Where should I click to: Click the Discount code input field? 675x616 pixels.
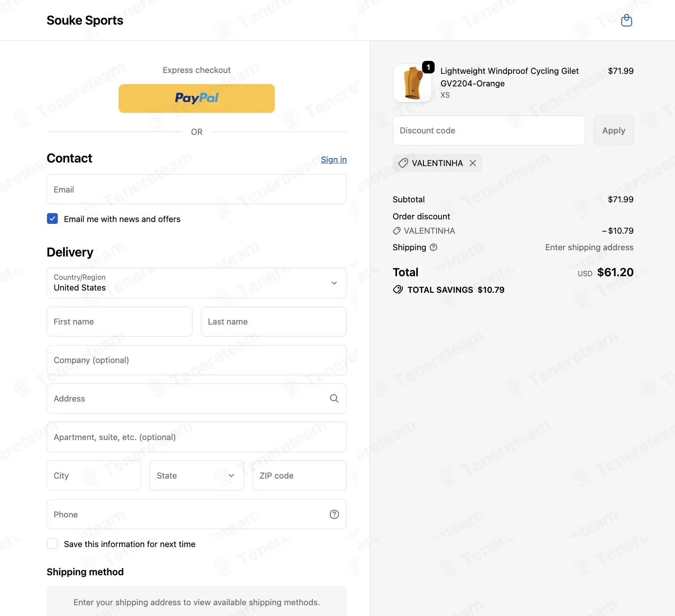489,131
